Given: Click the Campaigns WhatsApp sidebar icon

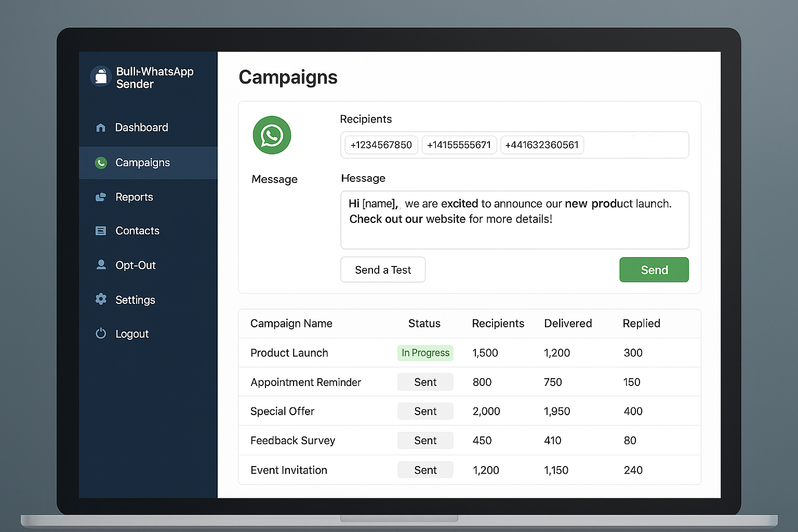Looking at the screenshot, I should point(101,163).
